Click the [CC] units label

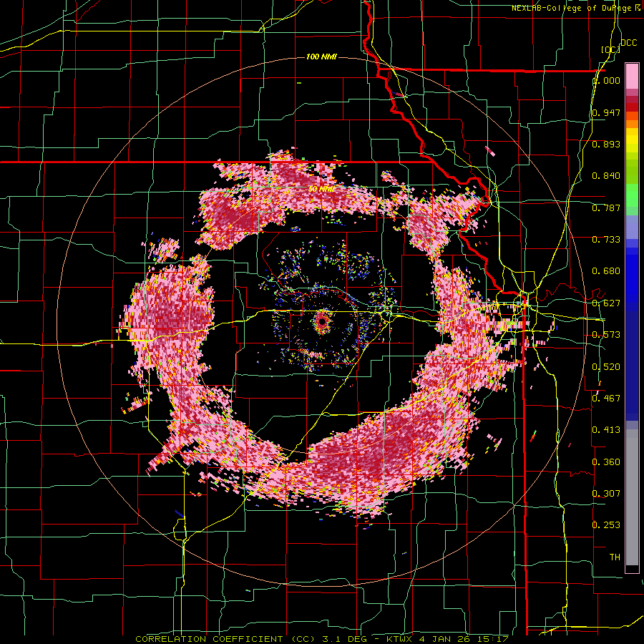tap(611, 49)
